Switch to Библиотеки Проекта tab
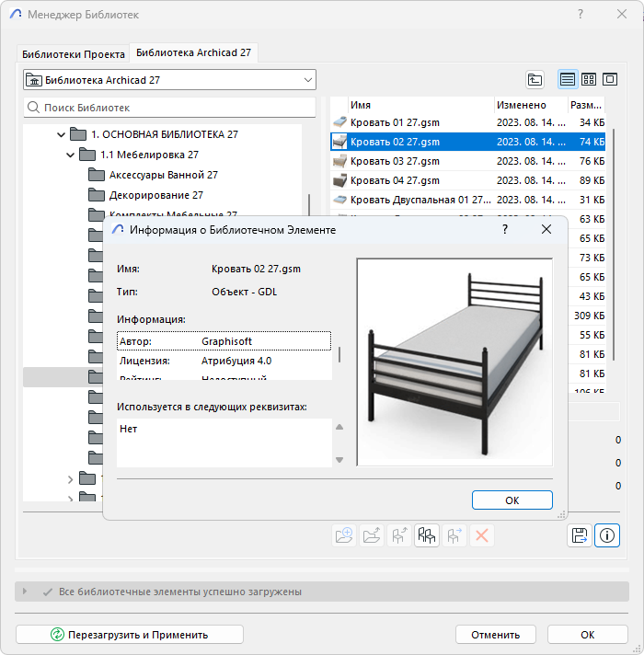 (x=73, y=54)
